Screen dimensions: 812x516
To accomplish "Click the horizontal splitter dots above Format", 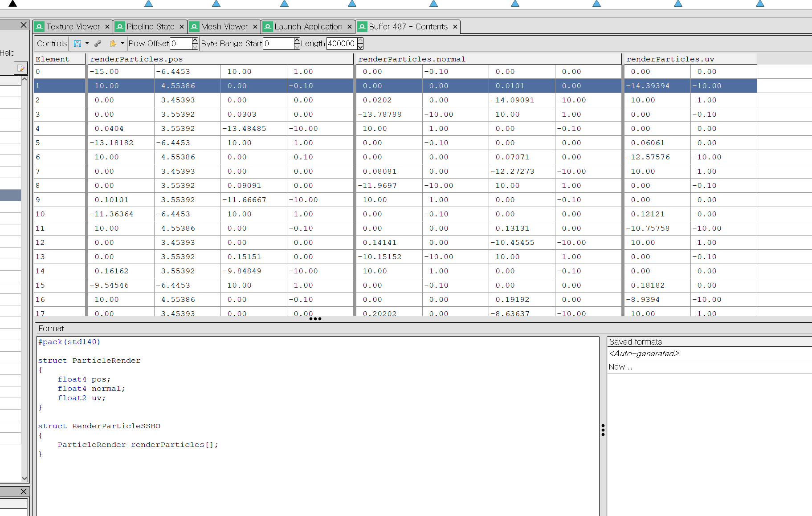I will (x=315, y=319).
